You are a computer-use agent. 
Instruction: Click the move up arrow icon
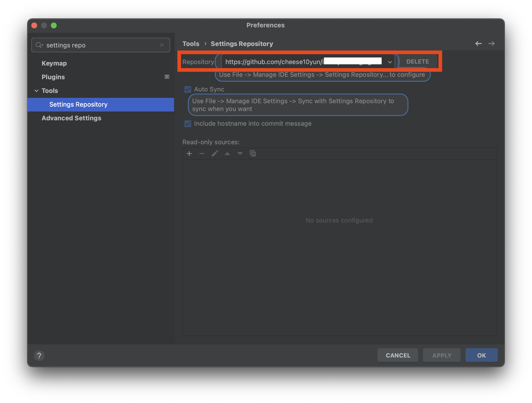[x=227, y=154]
